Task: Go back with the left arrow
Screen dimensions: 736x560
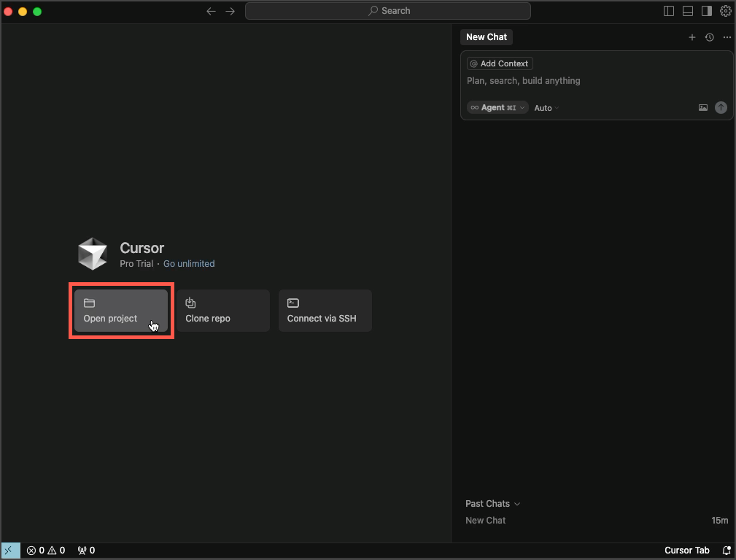Action: 211,11
